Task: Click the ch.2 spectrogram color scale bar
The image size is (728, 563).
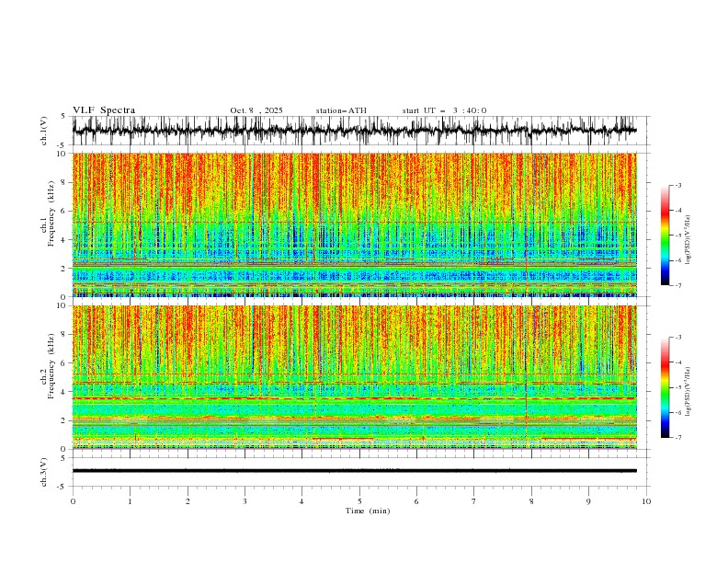Action: pyautogui.click(x=665, y=387)
